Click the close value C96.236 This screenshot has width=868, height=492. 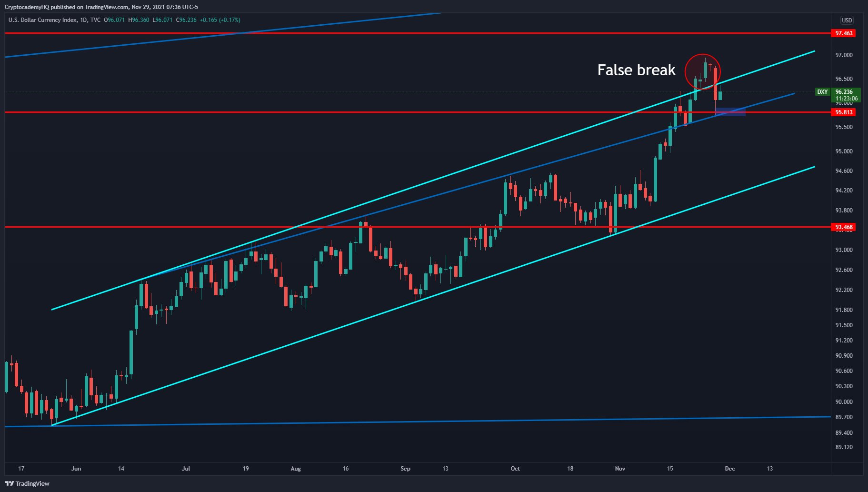186,20
